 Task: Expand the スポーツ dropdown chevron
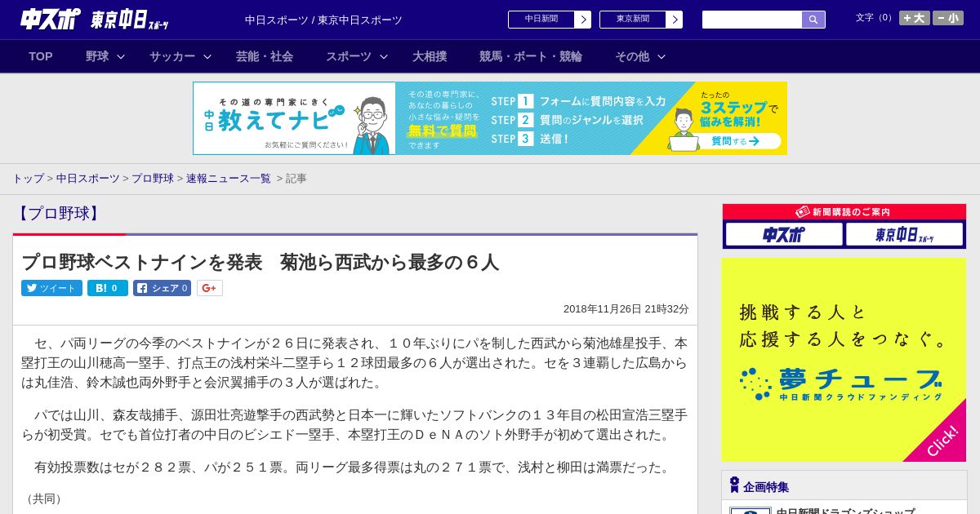coord(384,56)
